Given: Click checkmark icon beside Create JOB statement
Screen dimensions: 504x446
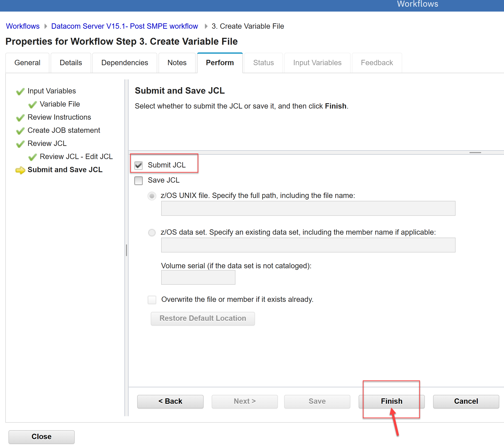Looking at the screenshot, I should pyautogui.click(x=20, y=131).
